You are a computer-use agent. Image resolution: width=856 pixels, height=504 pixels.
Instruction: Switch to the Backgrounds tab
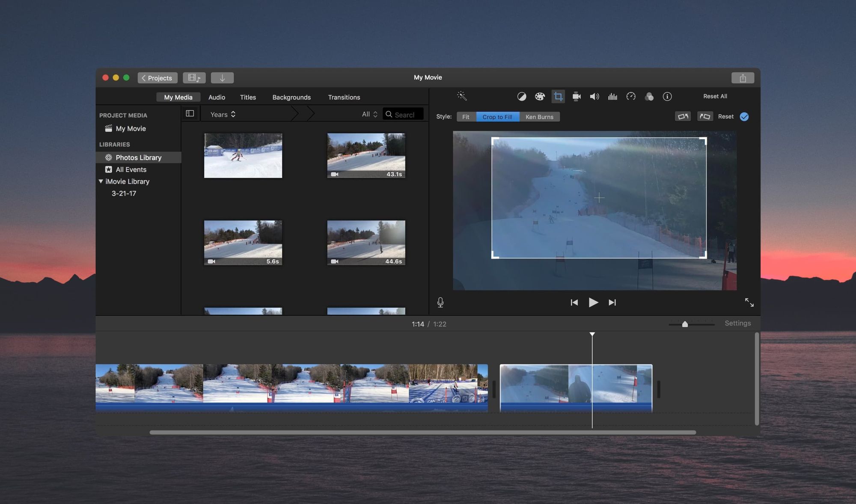click(291, 97)
